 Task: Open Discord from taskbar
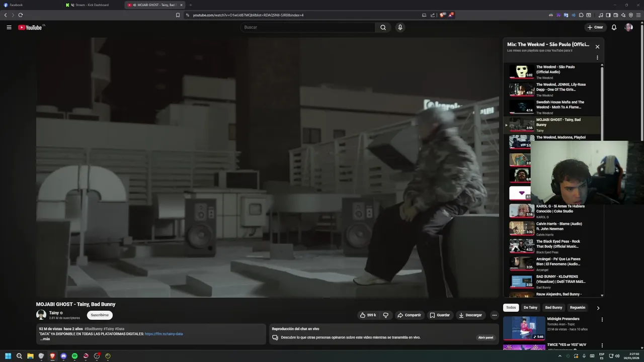click(63, 356)
